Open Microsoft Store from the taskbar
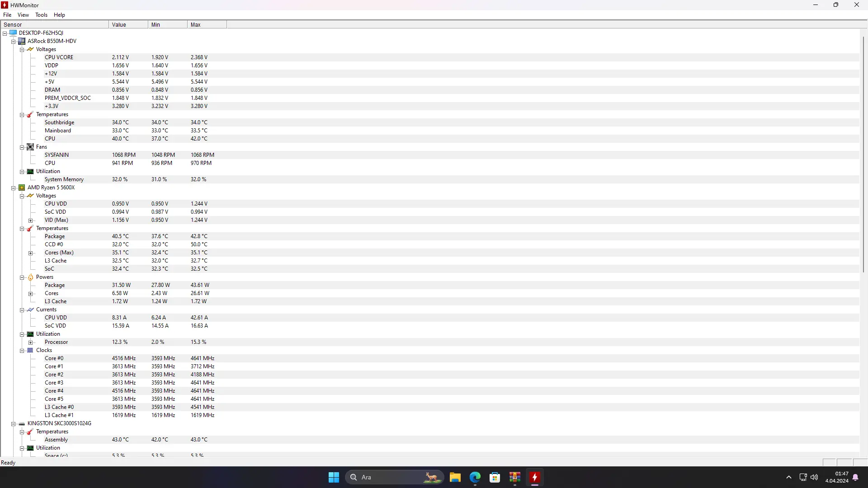 click(495, 477)
